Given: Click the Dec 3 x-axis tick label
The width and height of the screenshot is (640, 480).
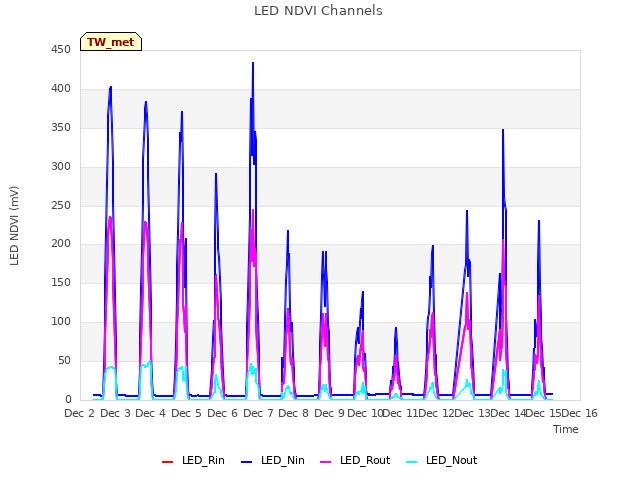Looking at the screenshot, I should coord(116,413).
